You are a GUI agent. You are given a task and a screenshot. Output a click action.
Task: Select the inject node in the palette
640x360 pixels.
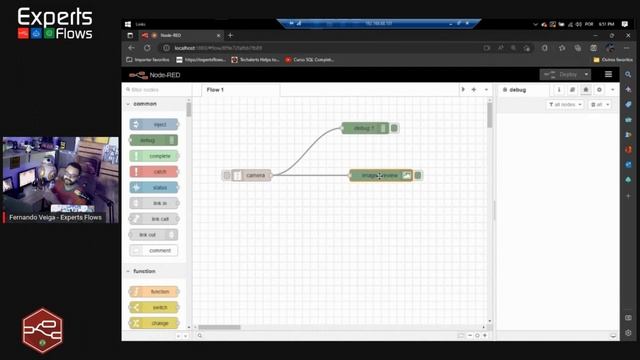pyautogui.click(x=154, y=124)
